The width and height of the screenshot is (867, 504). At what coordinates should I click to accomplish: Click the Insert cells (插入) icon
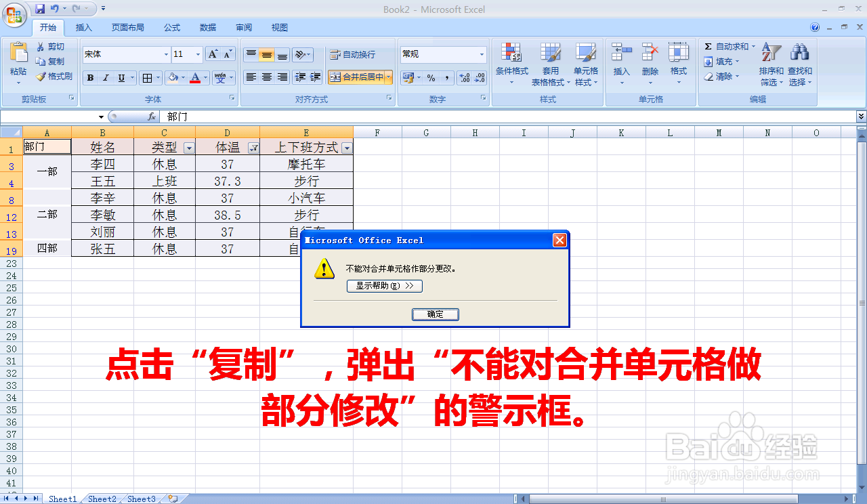click(621, 52)
